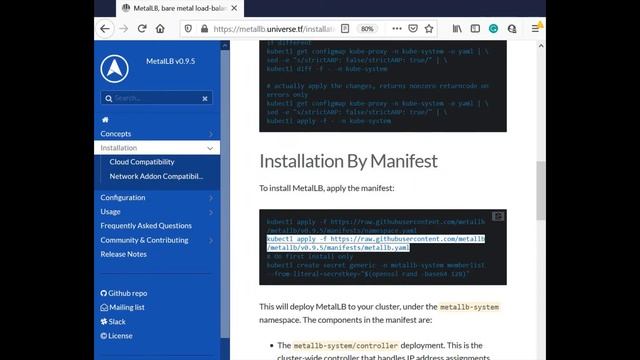Copy manifest code block to clipboard
The width and height of the screenshot is (640, 360).
tap(498, 216)
